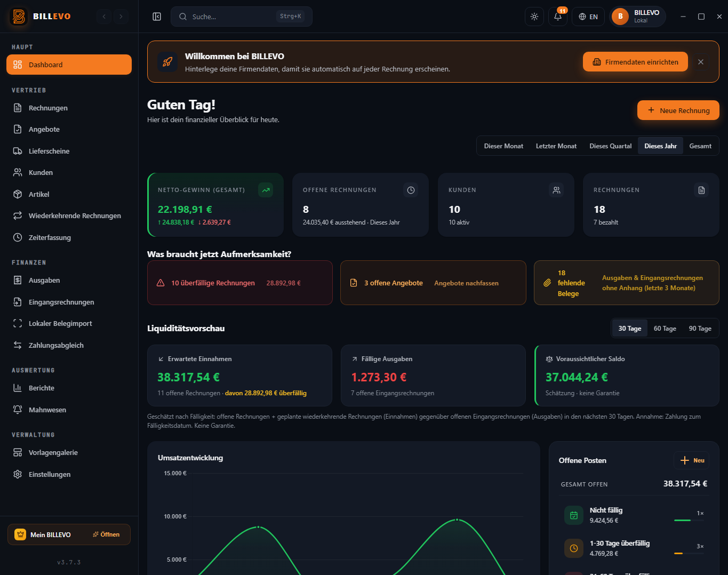Click Vorlagengalerie icon in sidebar
Viewport: 728px width, 575px height.
pyautogui.click(x=18, y=452)
